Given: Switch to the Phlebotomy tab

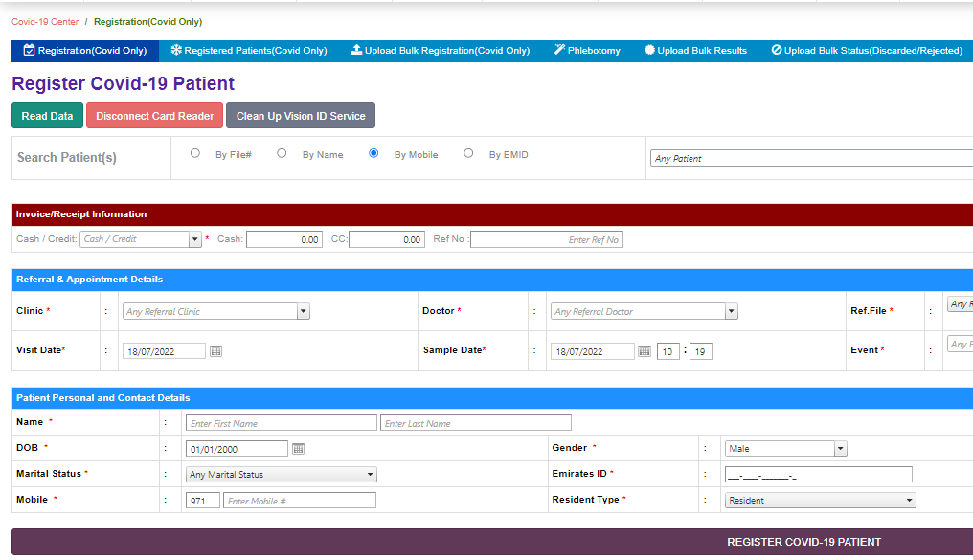Looking at the screenshot, I should 586,50.
